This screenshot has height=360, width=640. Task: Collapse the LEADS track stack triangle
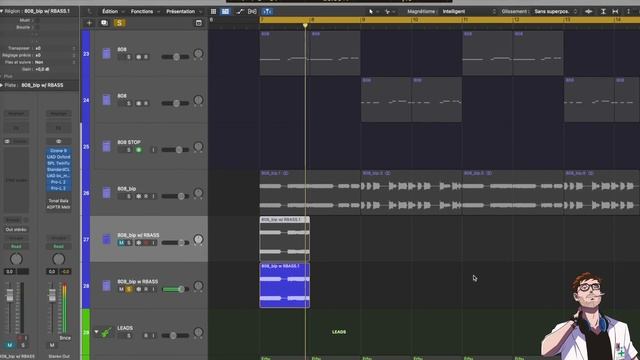point(96,332)
